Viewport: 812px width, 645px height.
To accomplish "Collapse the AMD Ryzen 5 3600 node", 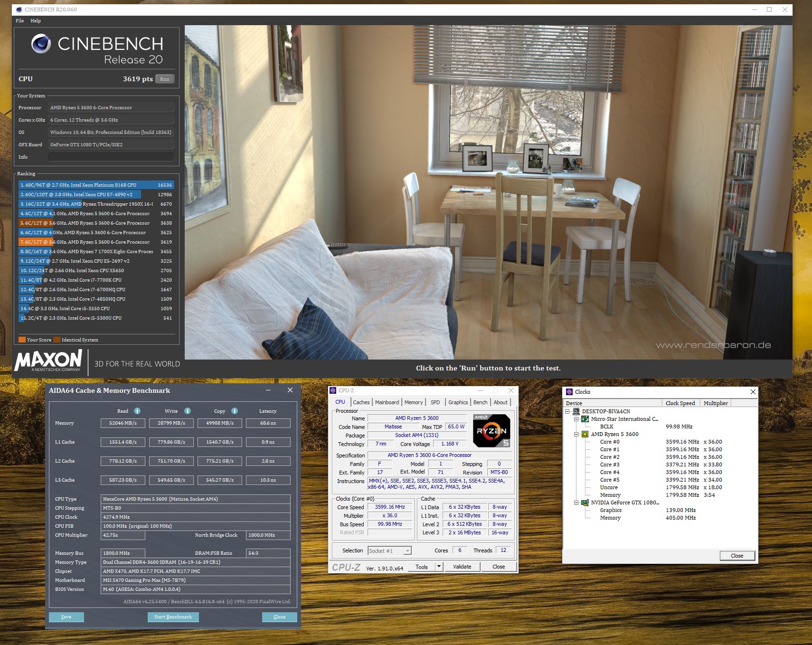I will point(576,434).
